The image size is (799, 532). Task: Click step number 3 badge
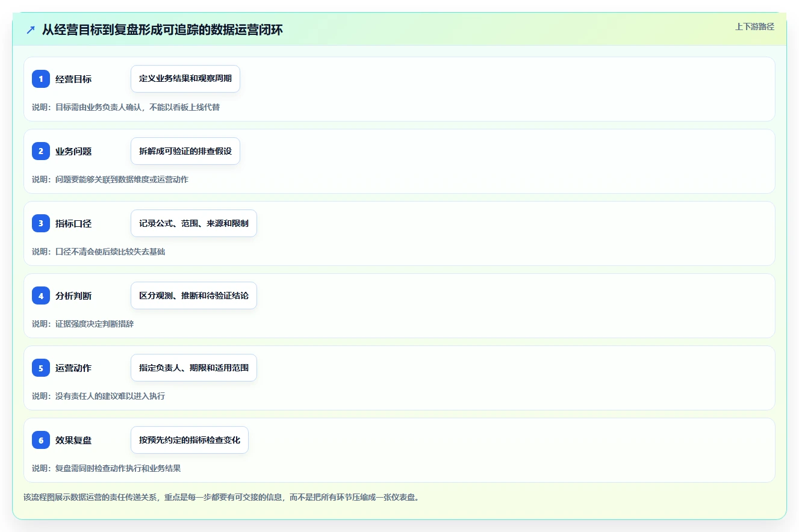coord(41,223)
